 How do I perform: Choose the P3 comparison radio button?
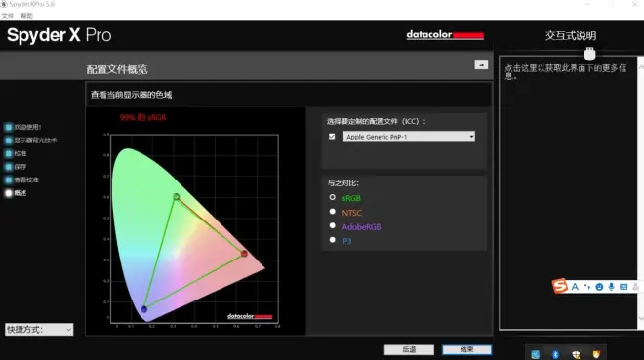333,240
